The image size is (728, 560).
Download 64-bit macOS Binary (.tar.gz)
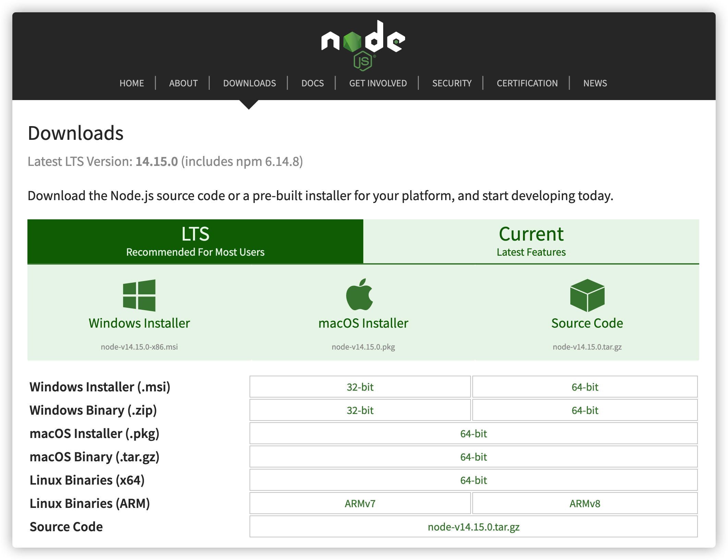point(473,457)
